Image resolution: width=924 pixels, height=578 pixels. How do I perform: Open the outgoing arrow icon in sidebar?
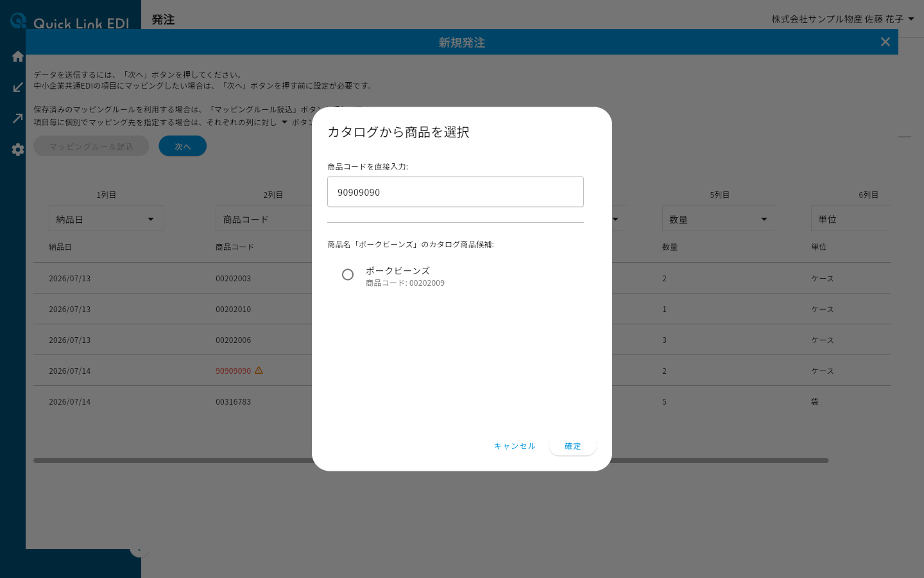coord(18,118)
